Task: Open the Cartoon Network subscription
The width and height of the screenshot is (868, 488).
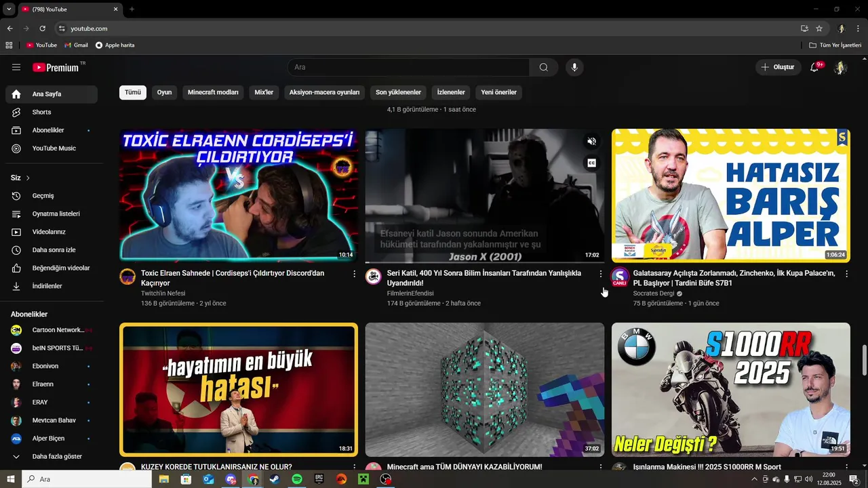Action: (52, 330)
